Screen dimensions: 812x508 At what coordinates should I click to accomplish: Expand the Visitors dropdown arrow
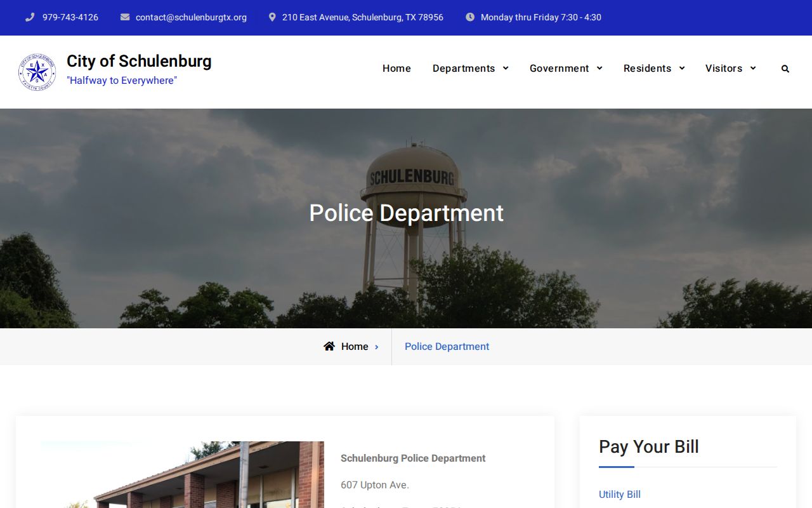[753, 68]
